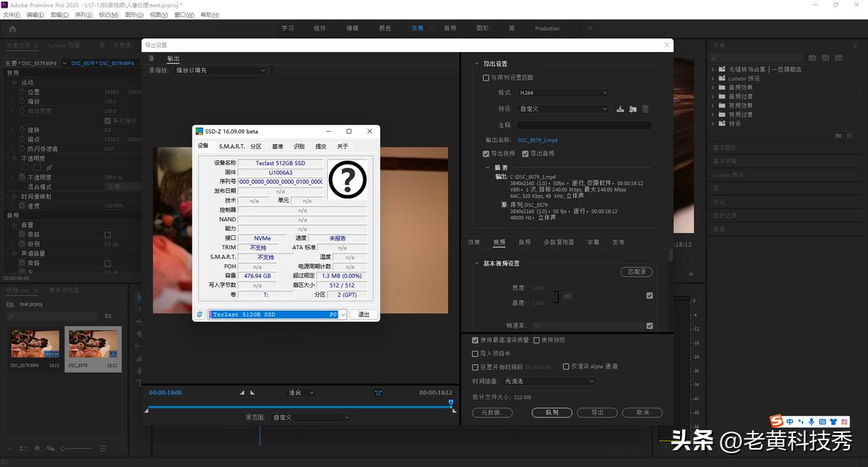Click the home icon in Premiere
The image size is (868, 467).
click(x=12, y=28)
